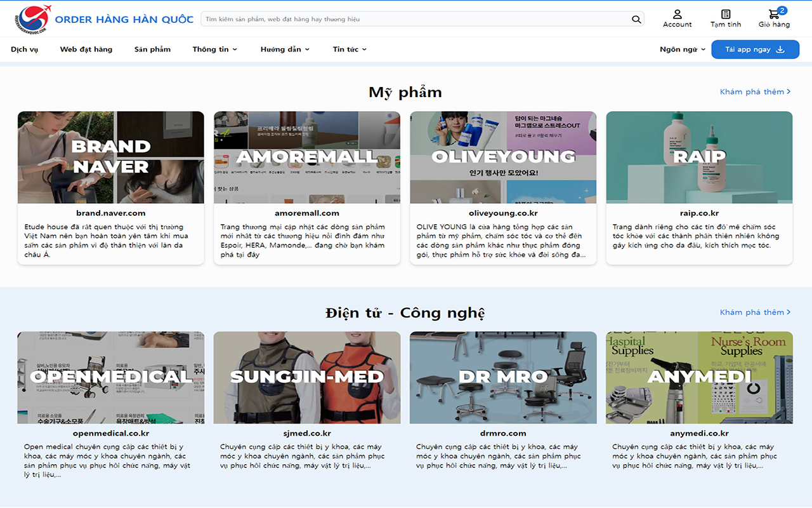Viewport: 812px width, 508px height.
Task: Open the OPENMEDICAL card image
Action: tap(111, 378)
